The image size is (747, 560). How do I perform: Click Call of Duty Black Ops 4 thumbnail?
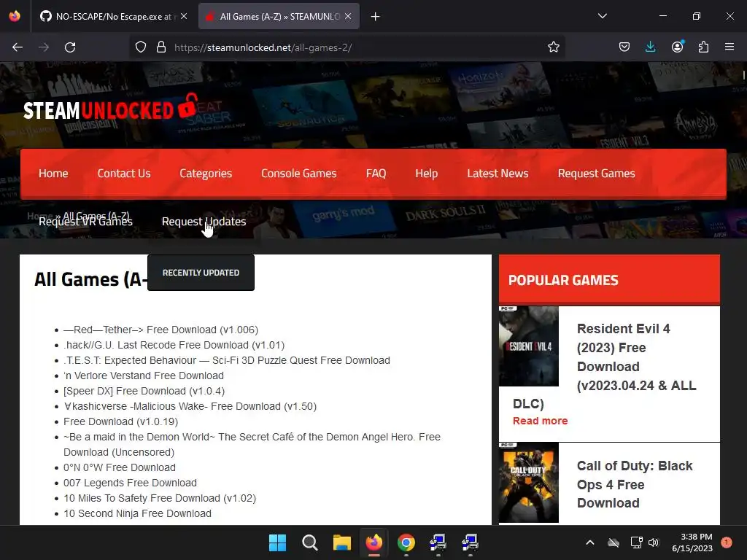coord(528,483)
